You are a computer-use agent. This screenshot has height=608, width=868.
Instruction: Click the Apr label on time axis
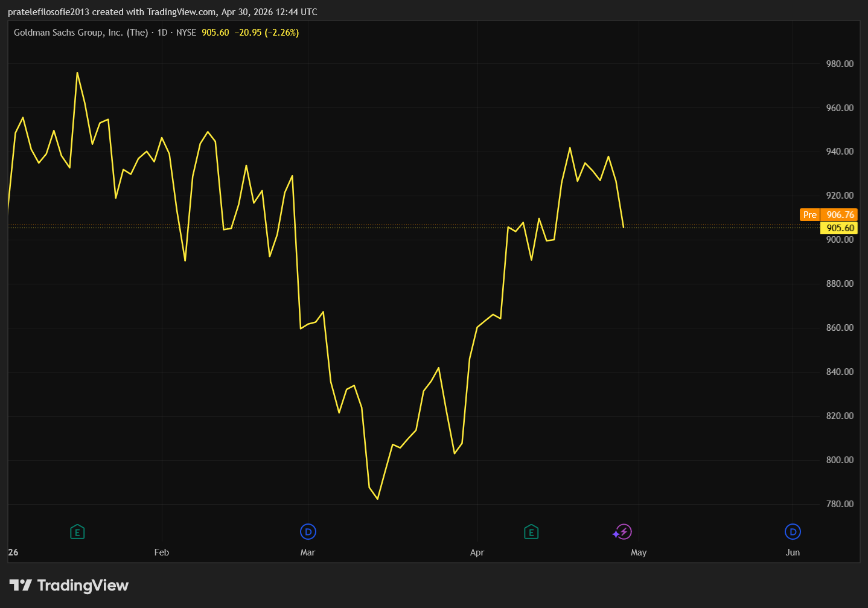[x=477, y=552]
